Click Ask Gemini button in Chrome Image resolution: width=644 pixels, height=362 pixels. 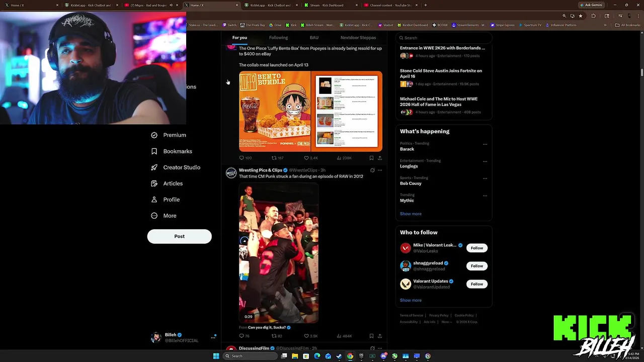tap(591, 5)
